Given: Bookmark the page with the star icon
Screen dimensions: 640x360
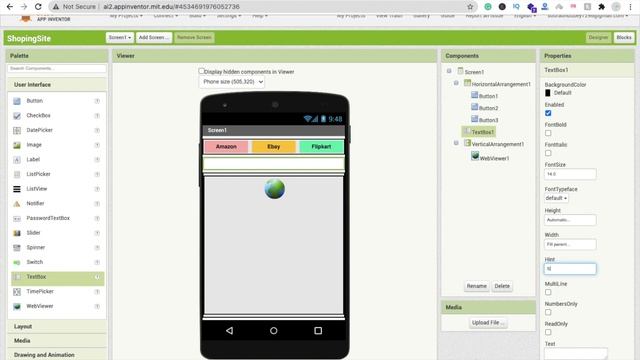Looking at the screenshot, I should 470,7.
